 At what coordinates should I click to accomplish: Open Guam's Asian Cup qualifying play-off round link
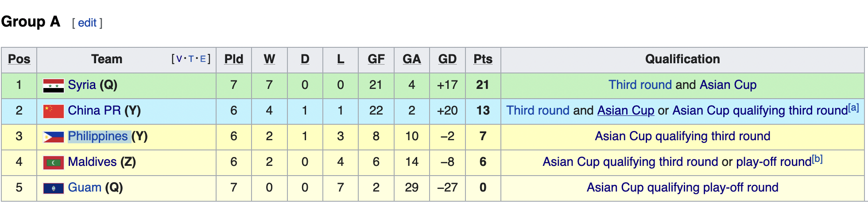(682, 188)
